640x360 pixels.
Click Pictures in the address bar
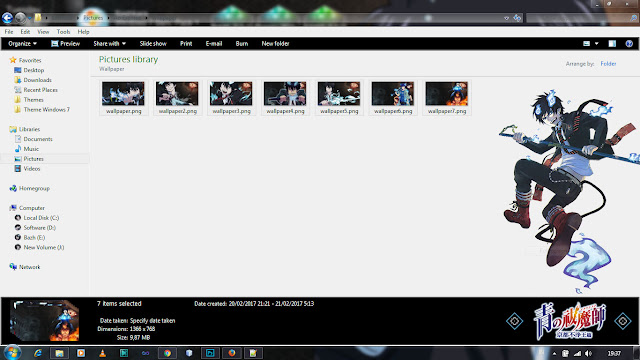click(x=93, y=18)
